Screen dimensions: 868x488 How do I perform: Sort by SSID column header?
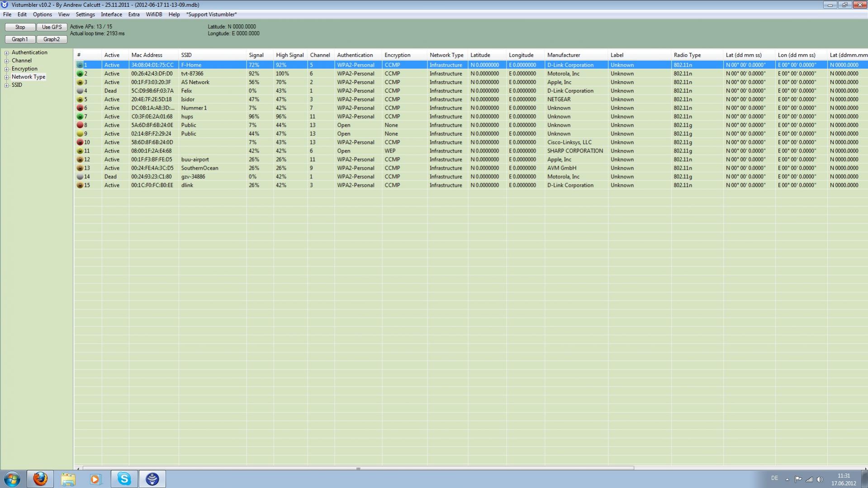click(213, 55)
